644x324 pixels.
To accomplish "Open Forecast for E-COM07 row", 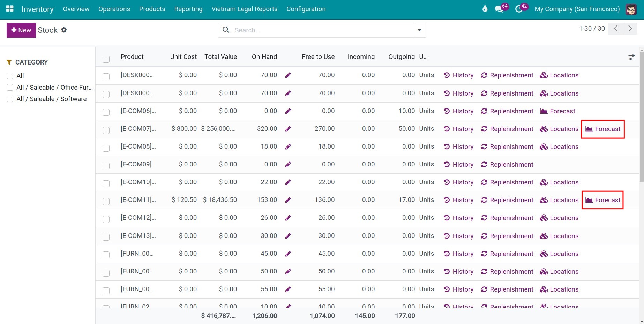I will tap(603, 129).
